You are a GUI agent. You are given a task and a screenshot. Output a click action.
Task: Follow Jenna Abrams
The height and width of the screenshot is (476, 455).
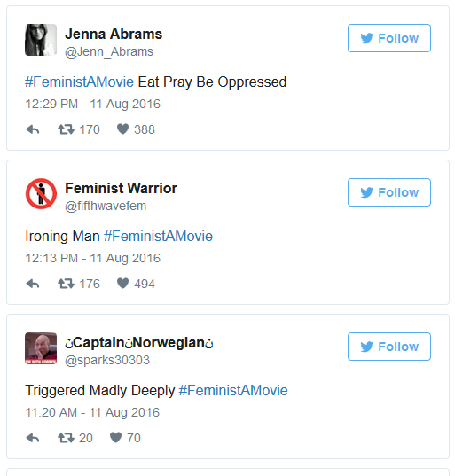[x=389, y=38]
